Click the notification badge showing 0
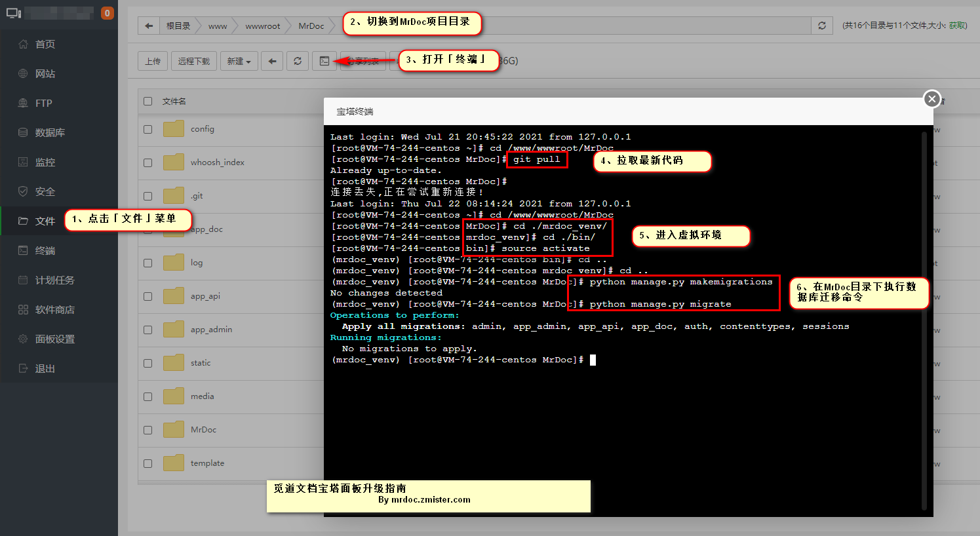The image size is (980, 536). pos(108,13)
